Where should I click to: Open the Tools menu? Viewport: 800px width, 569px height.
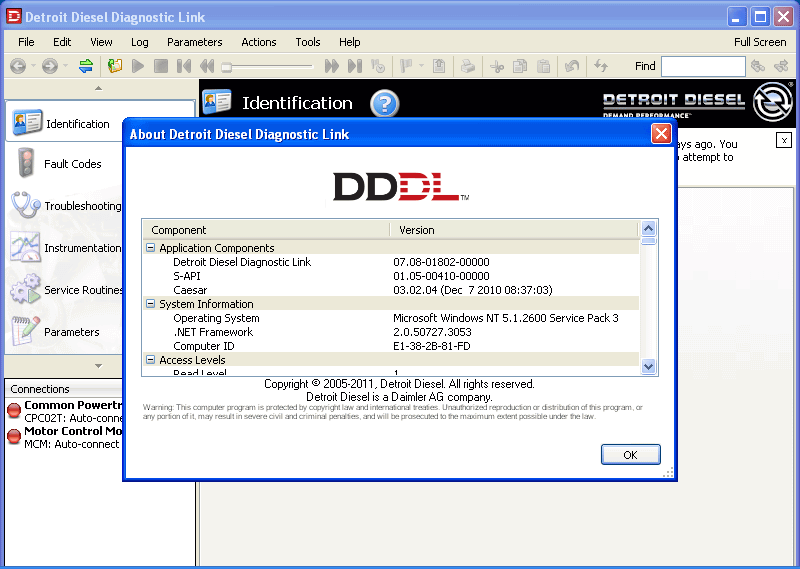[x=308, y=42]
